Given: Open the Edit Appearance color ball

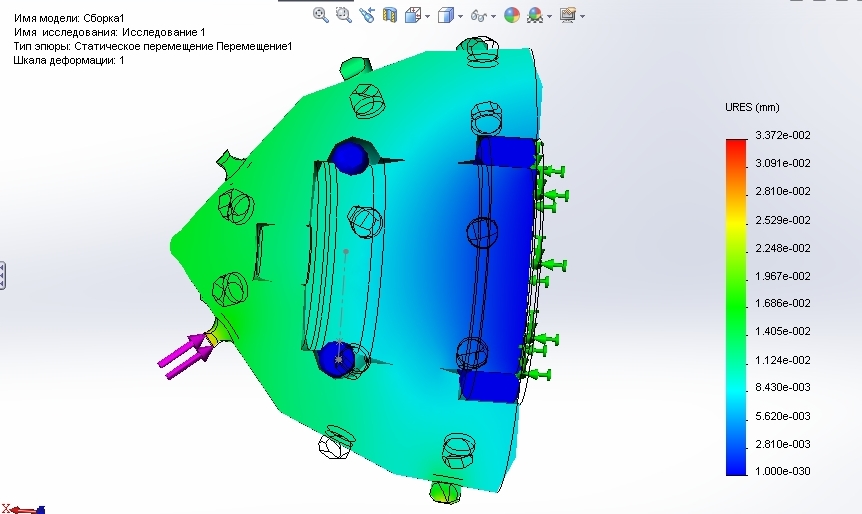Looking at the screenshot, I should [x=512, y=15].
